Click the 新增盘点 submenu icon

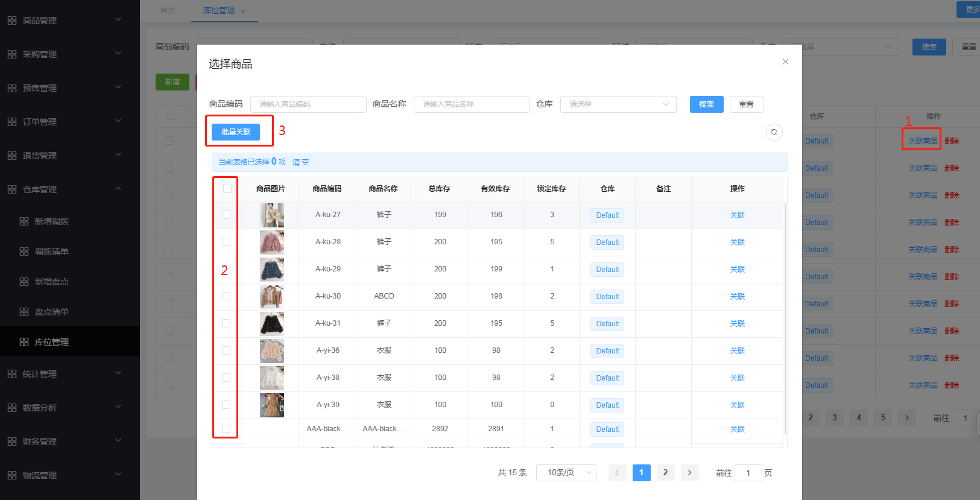(x=24, y=282)
